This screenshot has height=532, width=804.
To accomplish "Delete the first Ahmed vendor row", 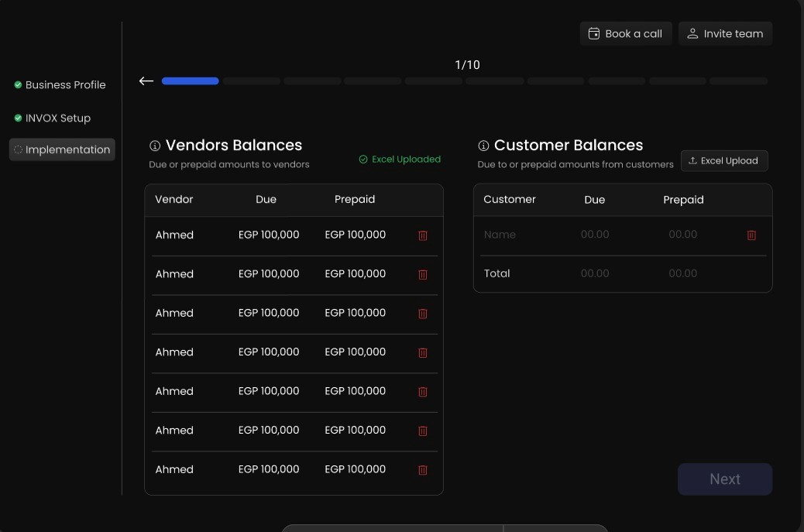I will [422, 235].
